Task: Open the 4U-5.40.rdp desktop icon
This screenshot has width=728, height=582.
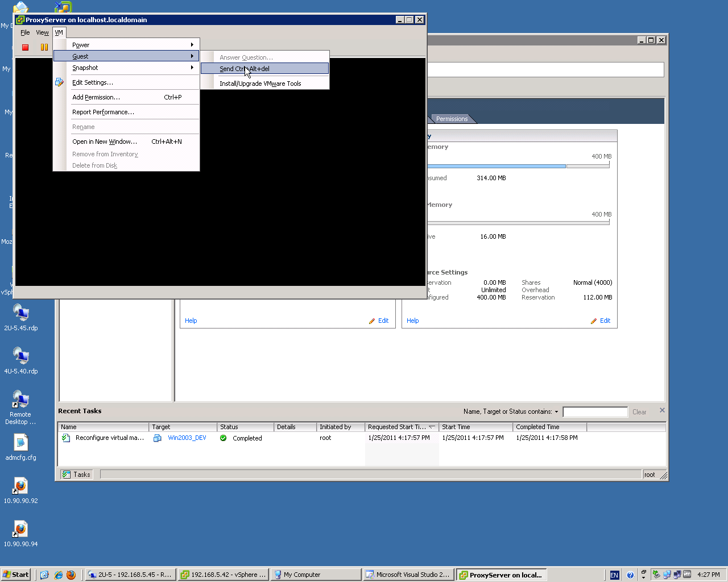Action: pos(20,356)
